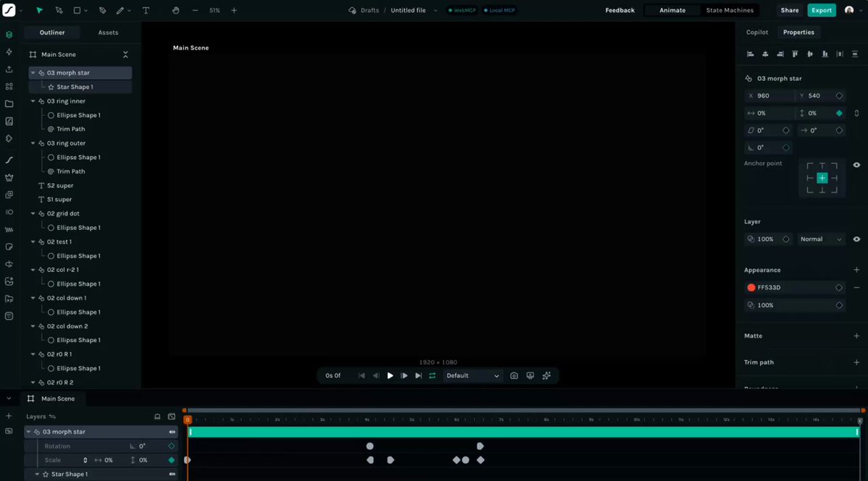The image size is (868, 481).
Task: Switch to the Outliner tab
Action: click(52, 33)
